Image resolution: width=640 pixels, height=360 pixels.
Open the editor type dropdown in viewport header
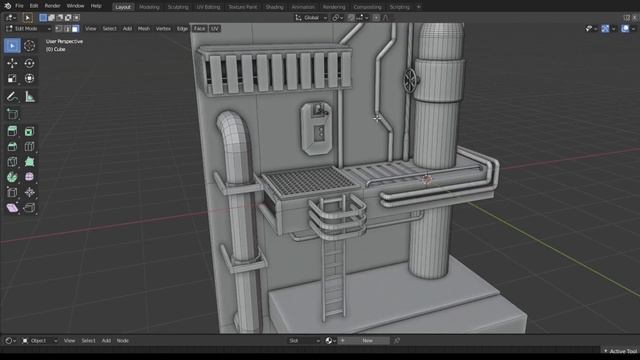pos(11,18)
